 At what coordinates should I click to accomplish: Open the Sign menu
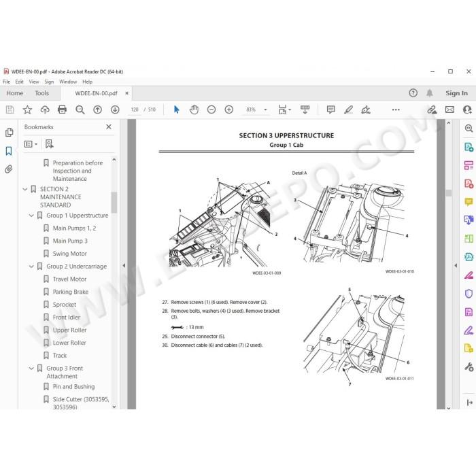49,82
